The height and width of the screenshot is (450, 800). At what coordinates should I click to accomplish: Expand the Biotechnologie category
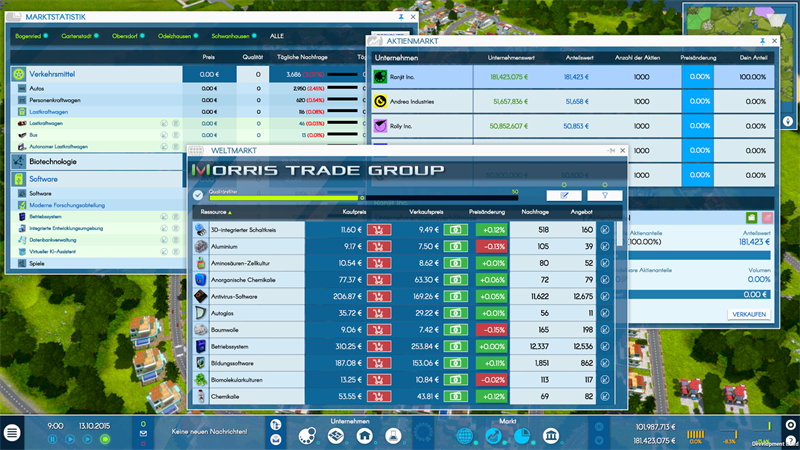point(60,161)
